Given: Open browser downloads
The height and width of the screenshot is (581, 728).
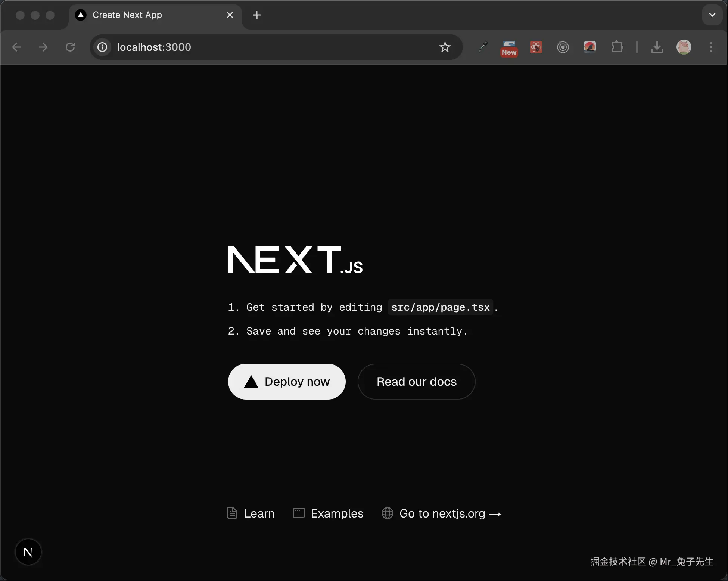Looking at the screenshot, I should tap(657, 47).
